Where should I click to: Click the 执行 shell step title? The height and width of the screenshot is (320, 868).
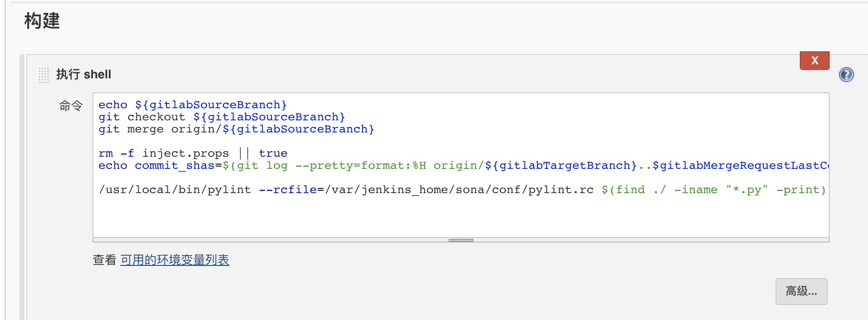(84, 75)
